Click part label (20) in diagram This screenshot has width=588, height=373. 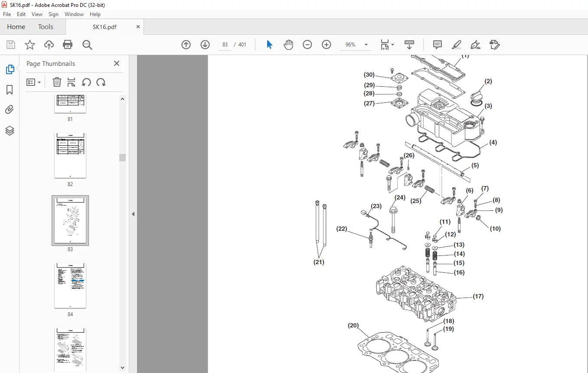(354, 325)
